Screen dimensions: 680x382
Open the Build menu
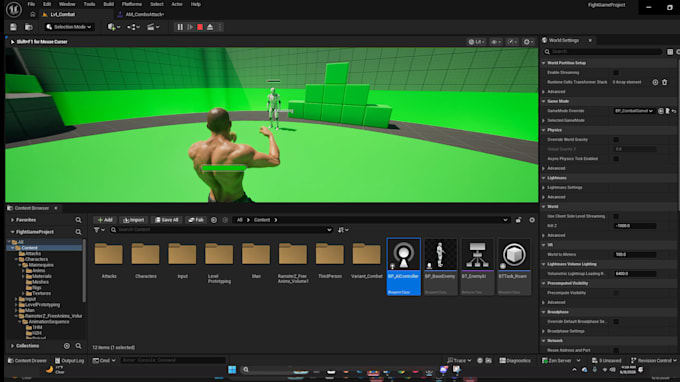[108, 4]
